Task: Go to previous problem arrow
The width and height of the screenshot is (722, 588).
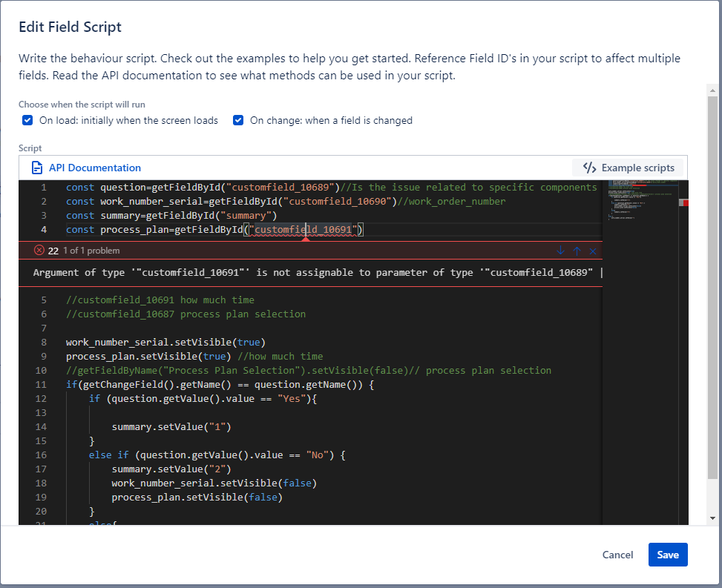Action: coord(577,251)
